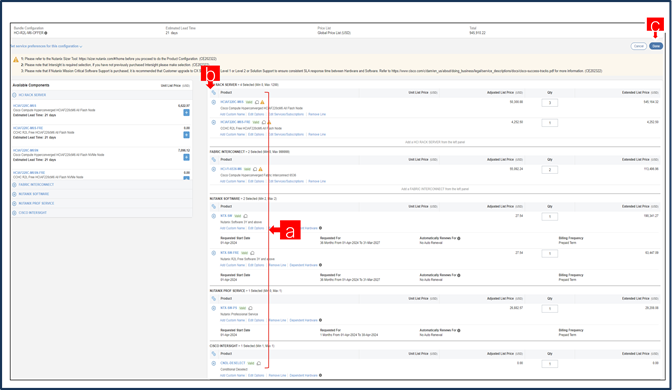Click link icon in Nutanix Software table header
Screen dimensions: 672x390
click(x=213, y=207)
